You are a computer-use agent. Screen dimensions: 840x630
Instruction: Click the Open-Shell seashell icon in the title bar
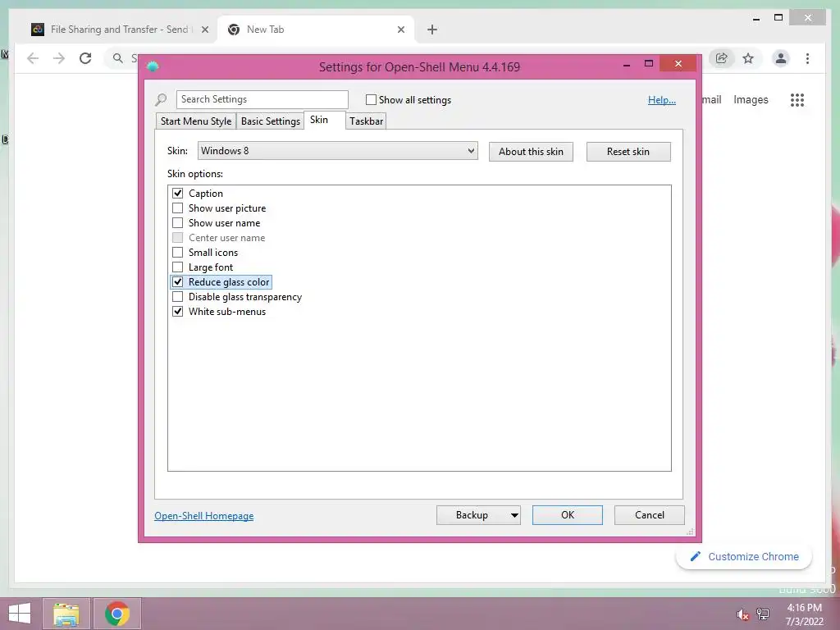[x=153, y=66]
